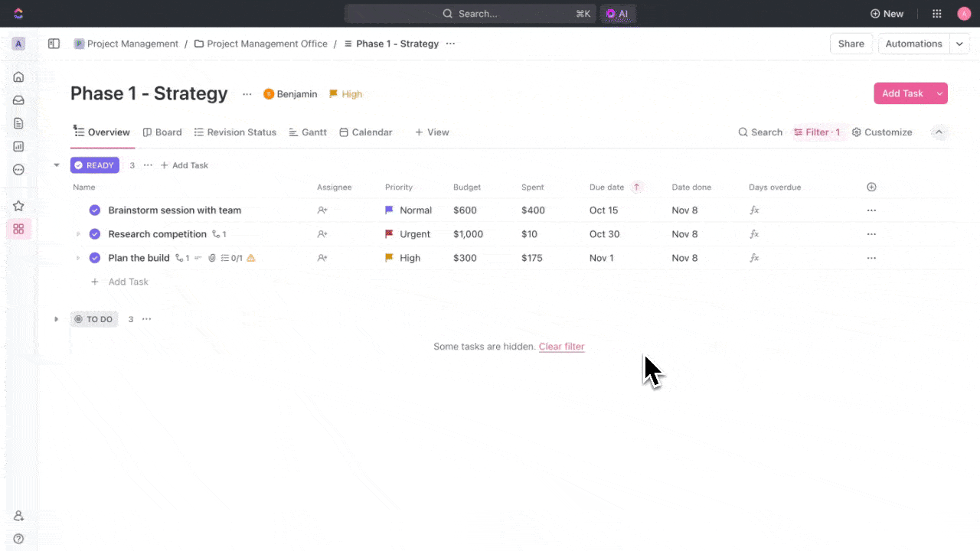Open the Docs icon in the sidebar
Image resolution: width=980 pixels, height=551 pixels.
[x=18, y=123]
